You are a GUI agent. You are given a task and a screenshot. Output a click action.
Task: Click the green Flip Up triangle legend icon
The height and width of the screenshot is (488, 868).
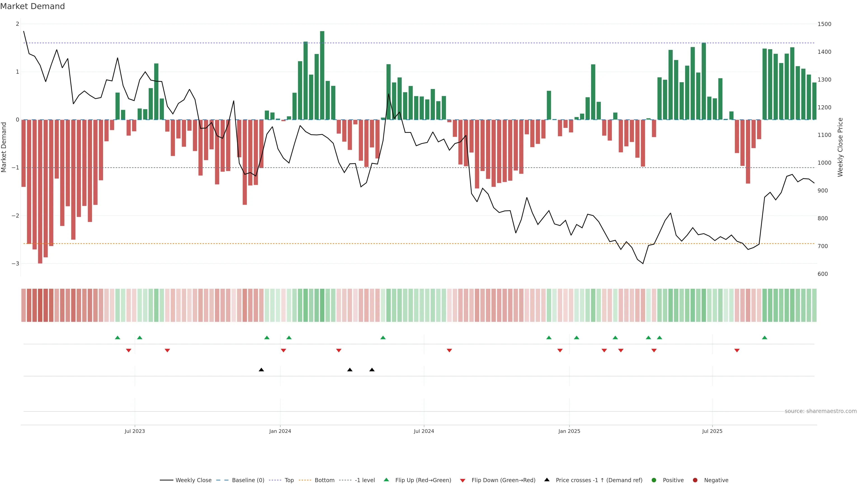coord(386,480)
